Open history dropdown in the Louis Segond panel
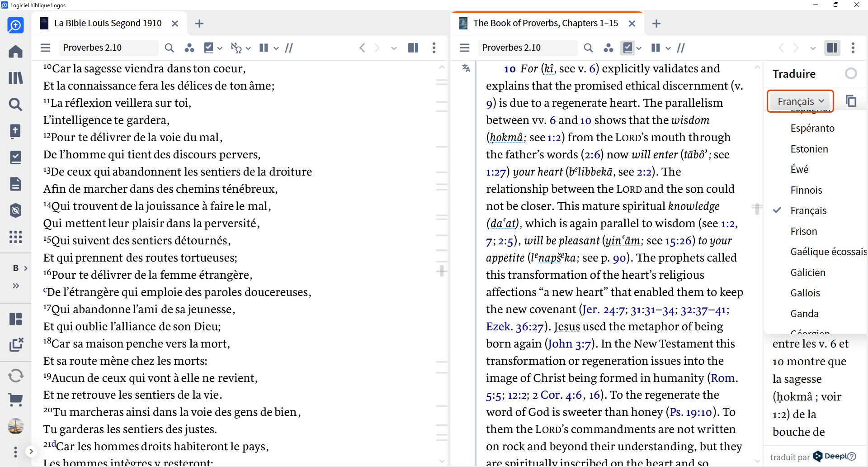The height and width of the screenshot is (467, 868). coord(394,48)
